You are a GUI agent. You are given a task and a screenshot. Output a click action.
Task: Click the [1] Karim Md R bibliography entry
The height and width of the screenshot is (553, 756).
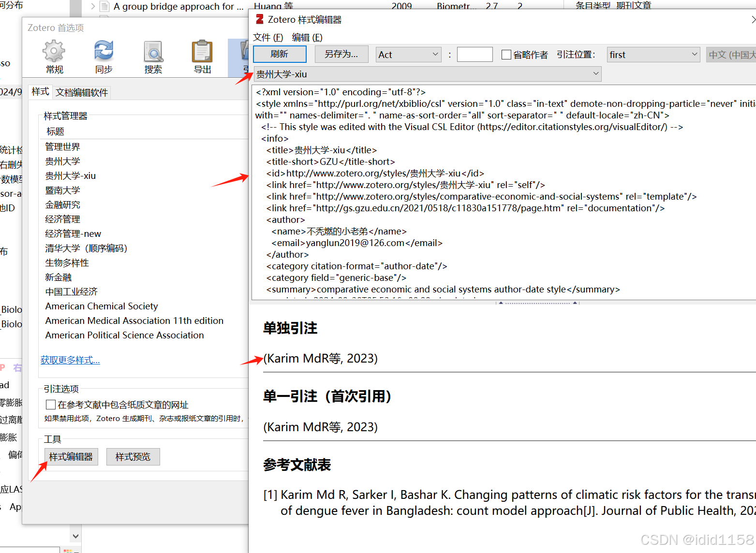click(509, 503)
